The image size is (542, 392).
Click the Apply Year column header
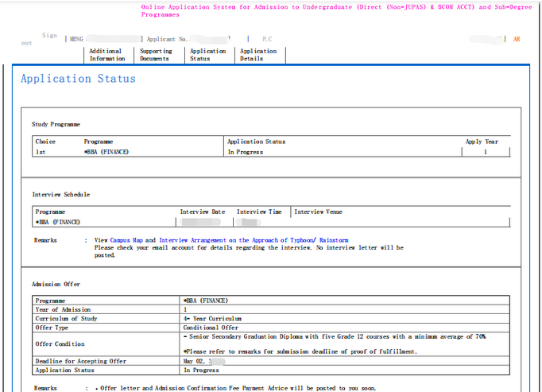[482, 142]
